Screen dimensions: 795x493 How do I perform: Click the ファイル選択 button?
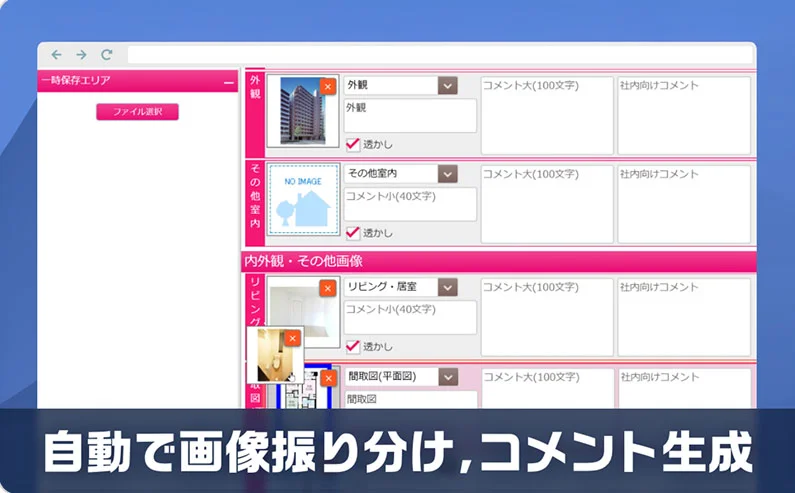tap(137, 112)
